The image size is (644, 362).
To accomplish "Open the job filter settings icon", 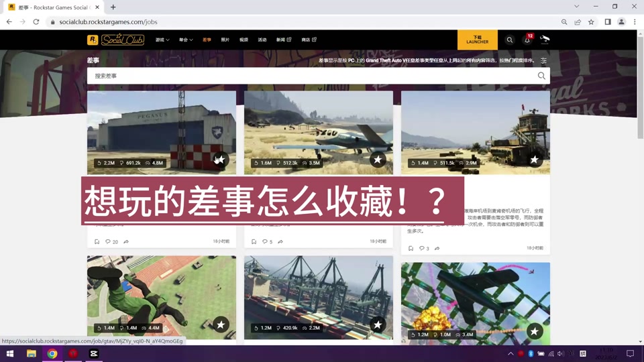I will [x=543, y=61].
